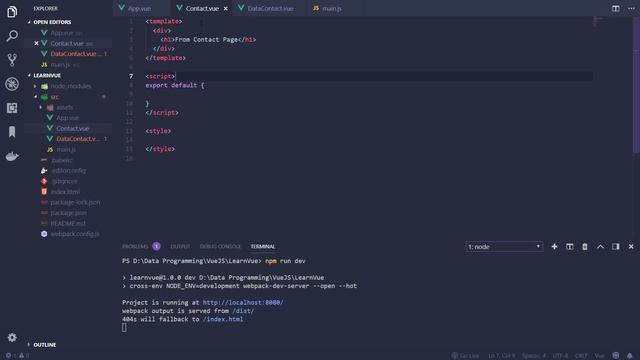Screen dimensions: 640x360
Task: Click the /dist/ path in terminal
Action: coord(243,311)
